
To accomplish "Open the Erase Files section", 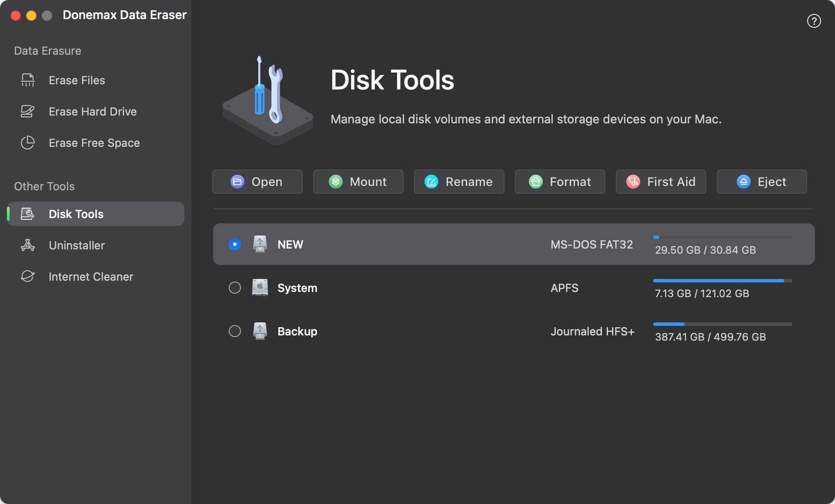I will [x=96, y=80].
